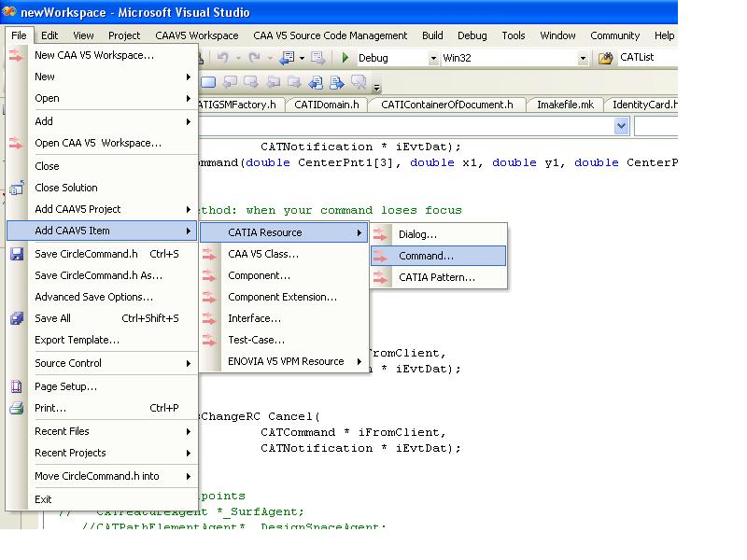Click the Print printer icon

tap(16, 408)
